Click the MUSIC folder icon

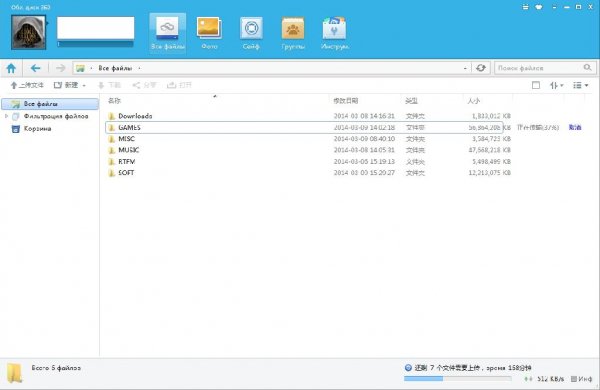pyautogui.click(x=111, y=150)
